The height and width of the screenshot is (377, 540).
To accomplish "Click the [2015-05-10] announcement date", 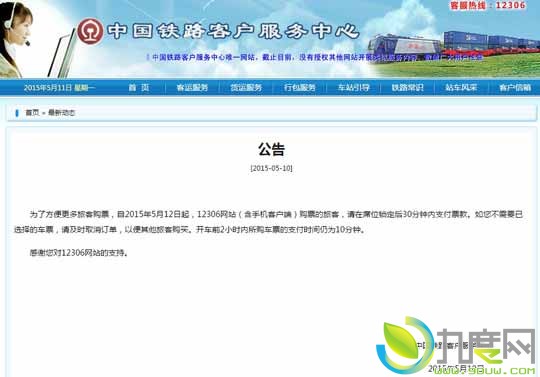I will click(x=271, y=168).
